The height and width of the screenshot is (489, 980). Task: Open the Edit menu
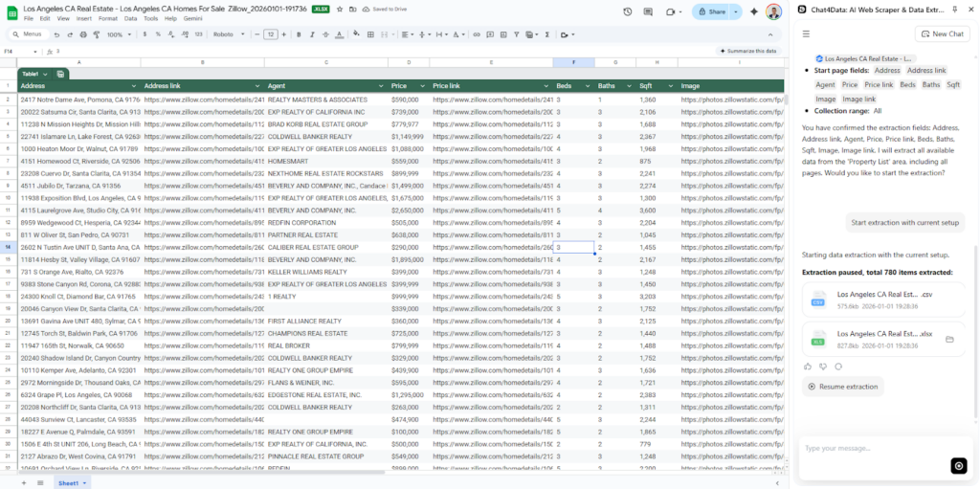pyautogui.click(x=45, y=19)
